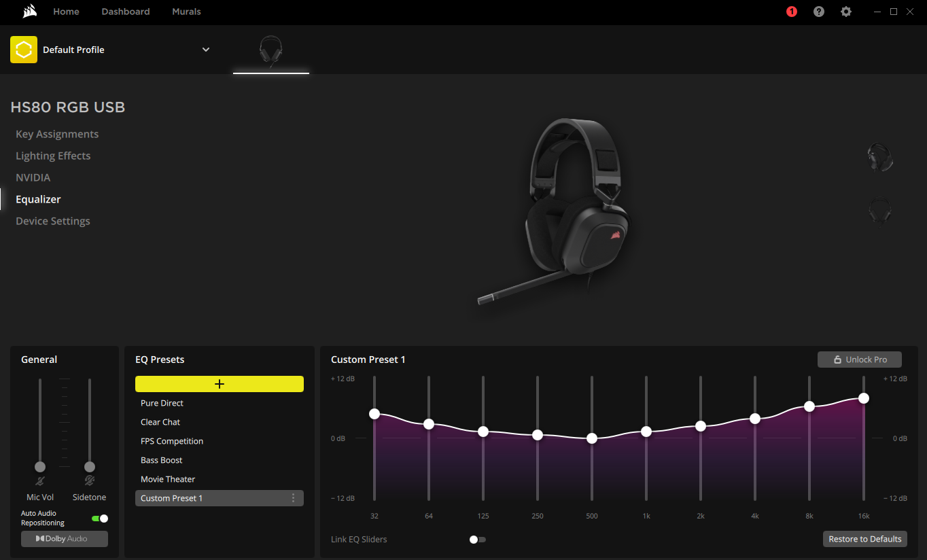
Task: Click the 1k EQ slider handle
Action: coord(646,432)
